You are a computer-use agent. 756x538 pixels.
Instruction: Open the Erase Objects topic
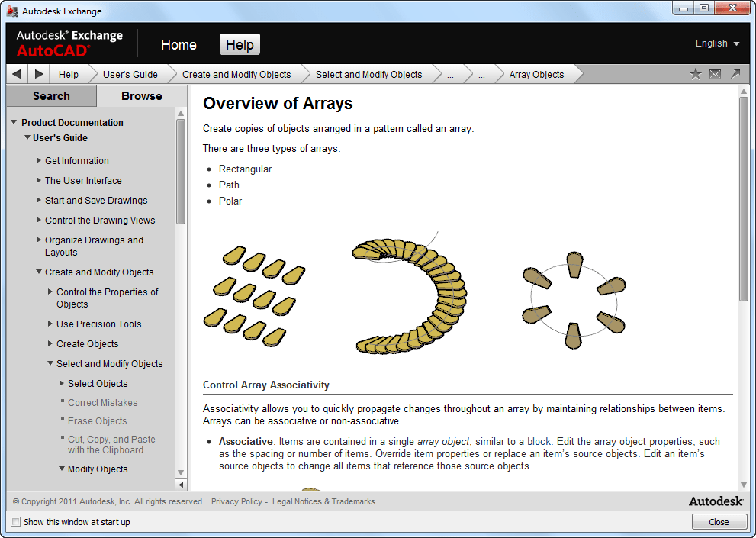98,420
